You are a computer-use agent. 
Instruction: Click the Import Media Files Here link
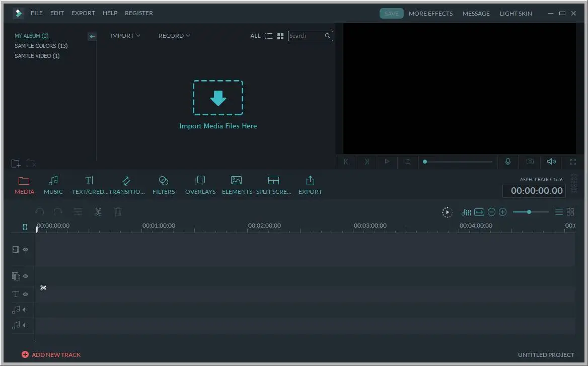[218, 126]
